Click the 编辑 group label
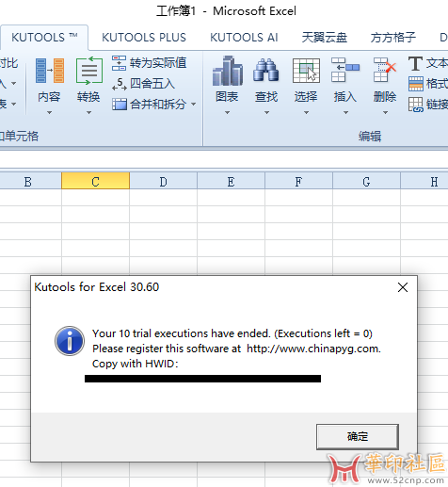Viewport: 448px width, 487px height. coord(370,137)
